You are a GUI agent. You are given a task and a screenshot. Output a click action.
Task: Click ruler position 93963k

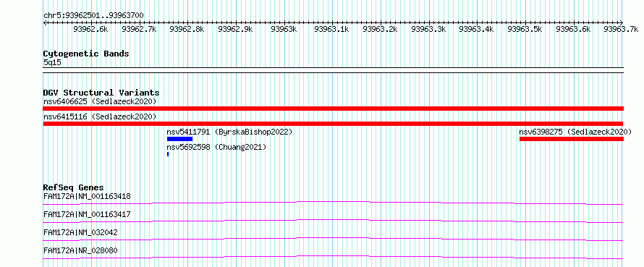tap(284, 29)
